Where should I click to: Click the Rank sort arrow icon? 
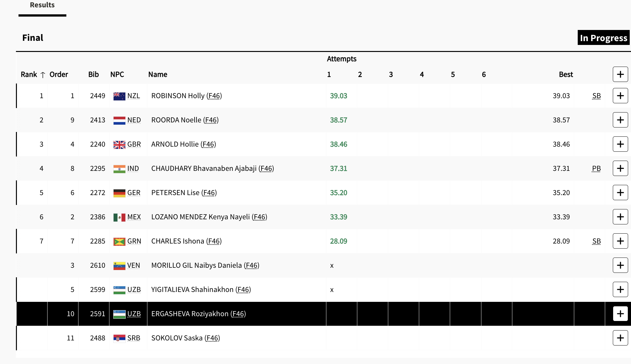pos(43,75)
